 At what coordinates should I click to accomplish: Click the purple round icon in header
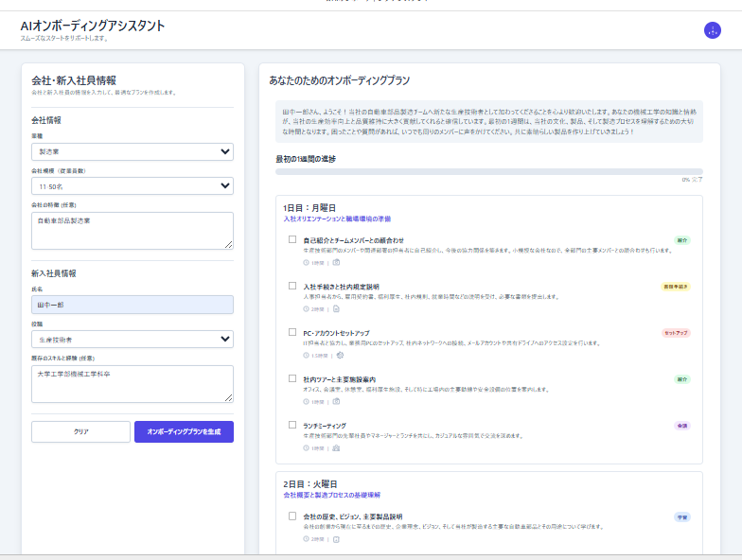(x=713, y=30)
